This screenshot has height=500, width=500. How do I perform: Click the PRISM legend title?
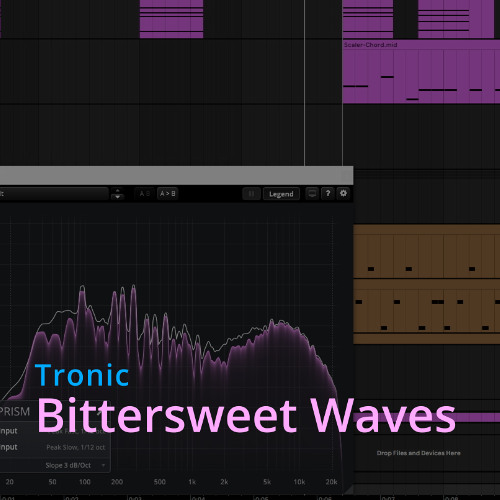(x=15, y=411)
